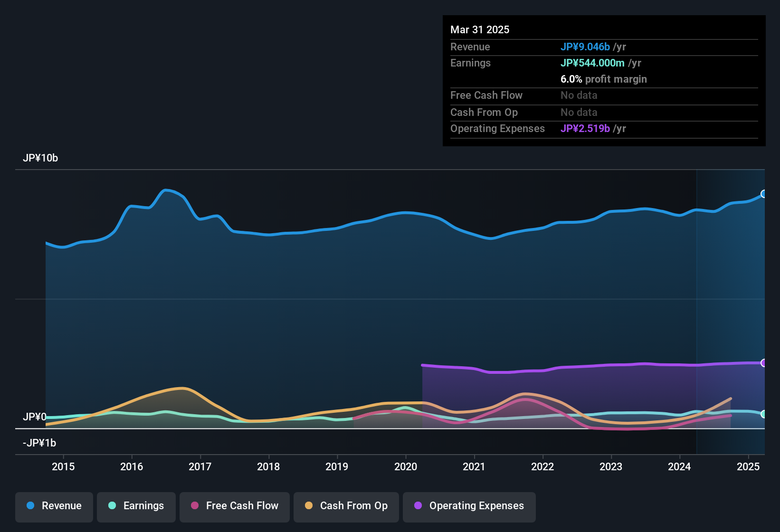Click the 2017 x-axis label
This screenshot has height=532, width=780.
point(200,466)
